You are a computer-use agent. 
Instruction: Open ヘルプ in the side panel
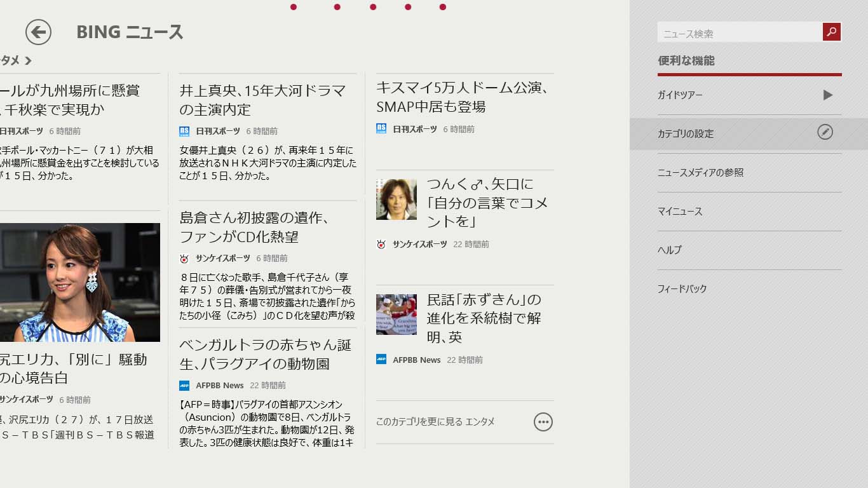point(749,250)
